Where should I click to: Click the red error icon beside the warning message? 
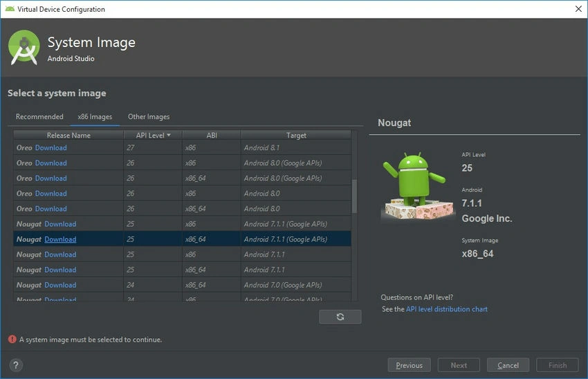12,340
